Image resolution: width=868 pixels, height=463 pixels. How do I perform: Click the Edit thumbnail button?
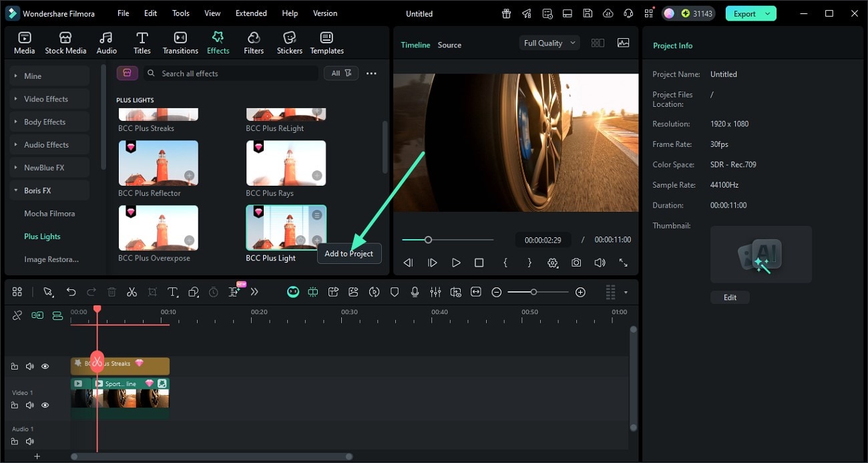pyautogui.click(x=730, y=297)
